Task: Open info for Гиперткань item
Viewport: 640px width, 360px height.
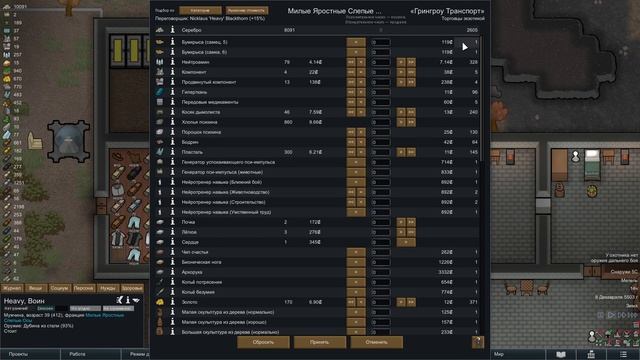Action: point(172,92)
